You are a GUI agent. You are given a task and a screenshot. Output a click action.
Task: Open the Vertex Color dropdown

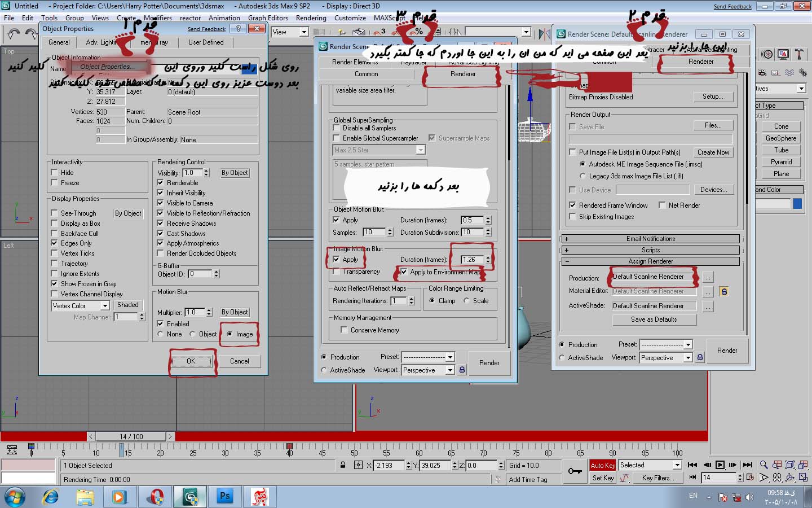point(104,305)
